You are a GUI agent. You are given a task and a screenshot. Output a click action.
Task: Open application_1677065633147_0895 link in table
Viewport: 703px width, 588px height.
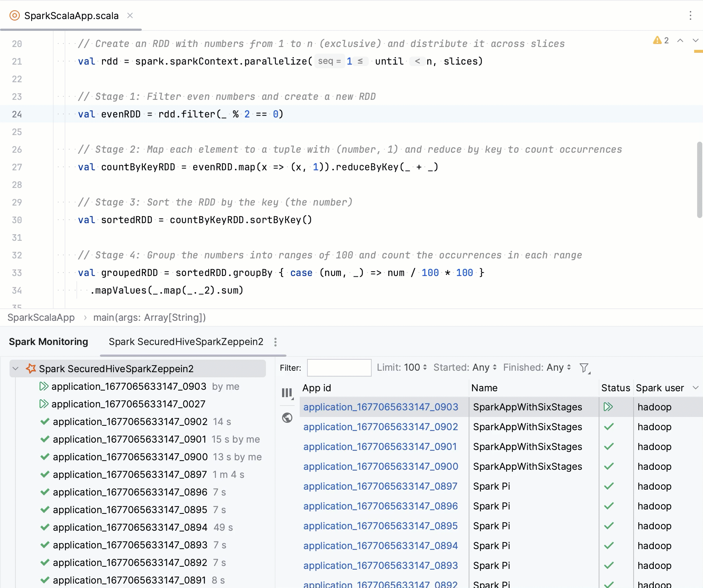[381, 526]
